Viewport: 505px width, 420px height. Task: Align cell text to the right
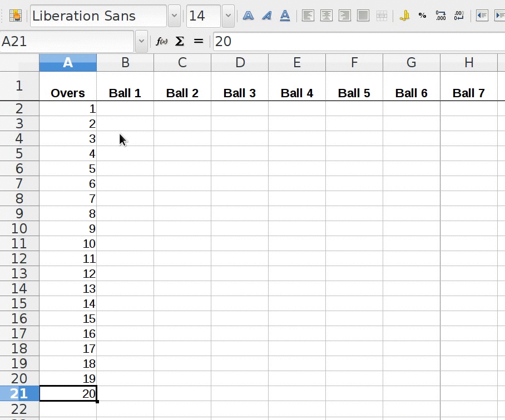point(345,16)
